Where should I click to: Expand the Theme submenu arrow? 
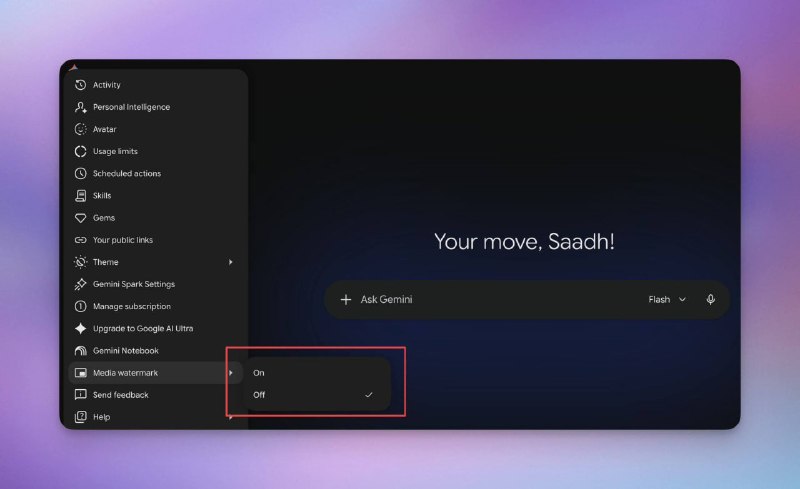point(231,262)
